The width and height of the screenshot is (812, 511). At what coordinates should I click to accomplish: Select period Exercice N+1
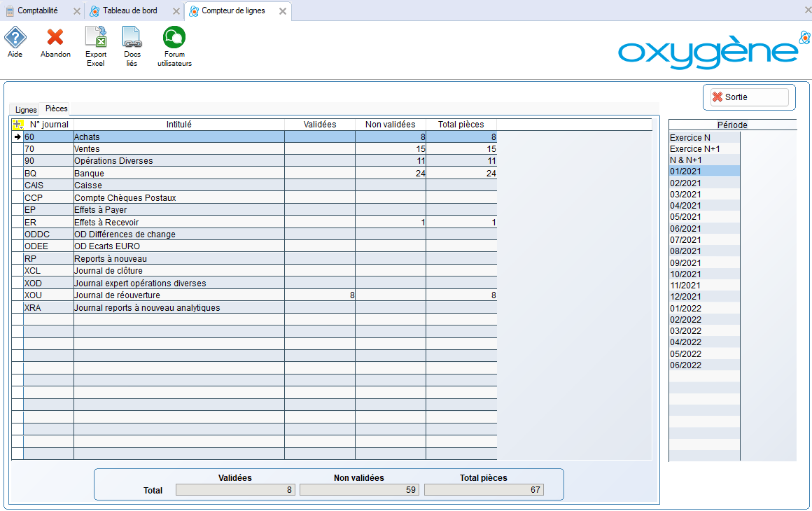click(694, 149)
